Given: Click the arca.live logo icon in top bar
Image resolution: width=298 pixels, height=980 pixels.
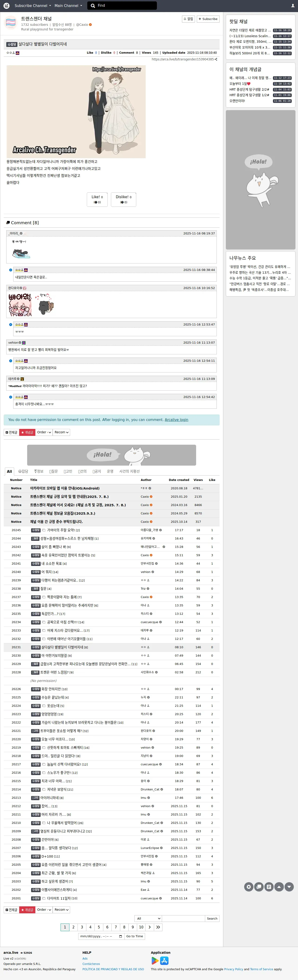Looking at the screenshot, I should pyautogui.click(x=6, y=6).
